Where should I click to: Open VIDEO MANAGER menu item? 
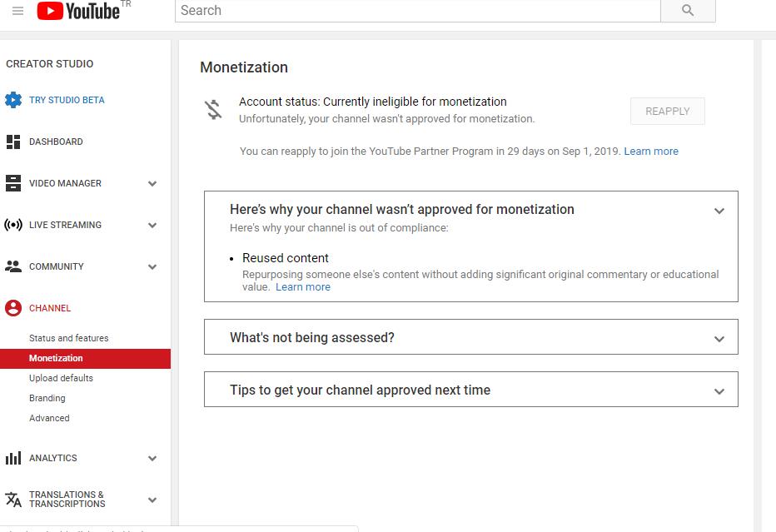pyautogui.click(x=65, y=183)
